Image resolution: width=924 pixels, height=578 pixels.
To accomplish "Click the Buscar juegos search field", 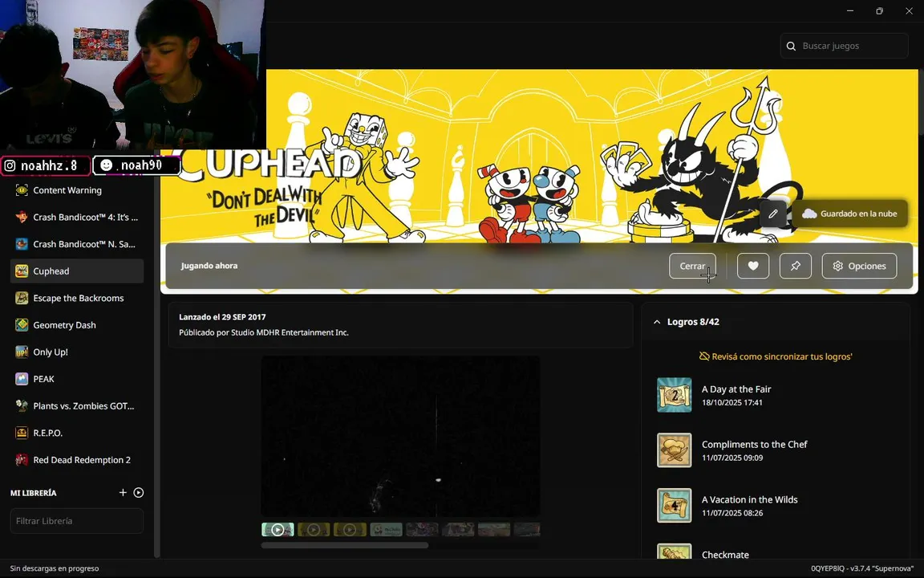I will click(845, 46).
